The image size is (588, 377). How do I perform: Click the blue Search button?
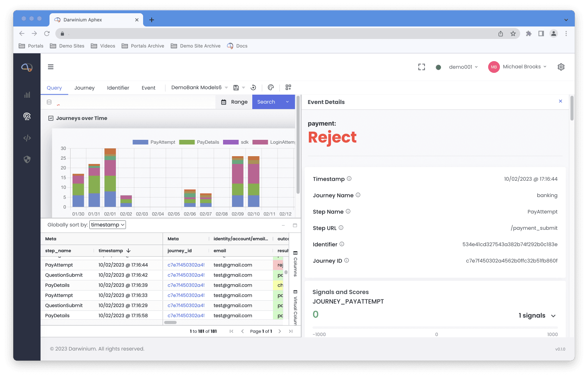[x=266, y=102]
